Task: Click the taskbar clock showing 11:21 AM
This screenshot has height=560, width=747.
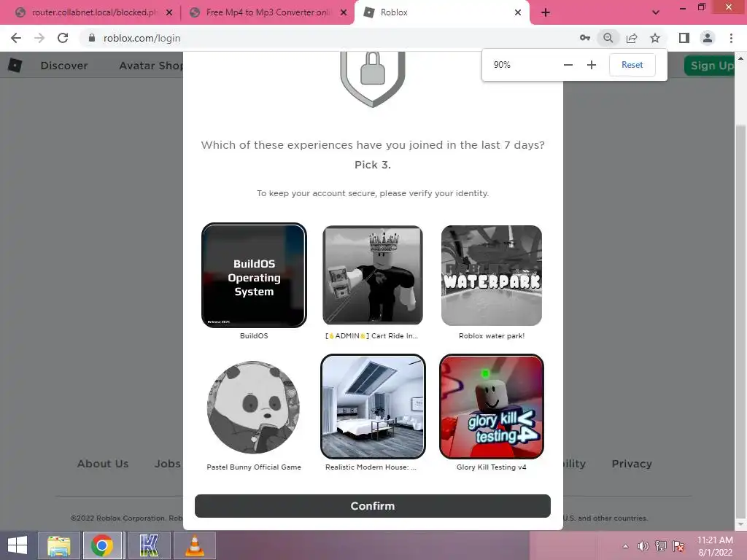Action: [715, 546]
